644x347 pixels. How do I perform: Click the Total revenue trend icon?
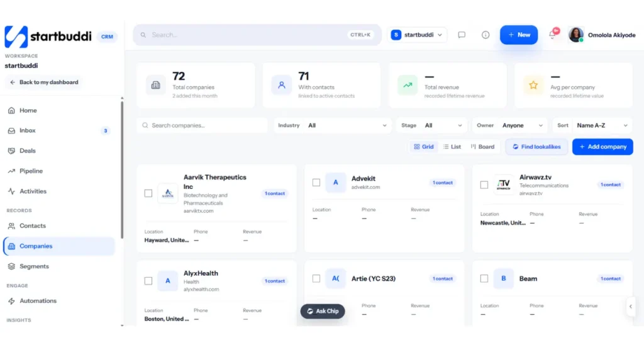pos(408,85)
